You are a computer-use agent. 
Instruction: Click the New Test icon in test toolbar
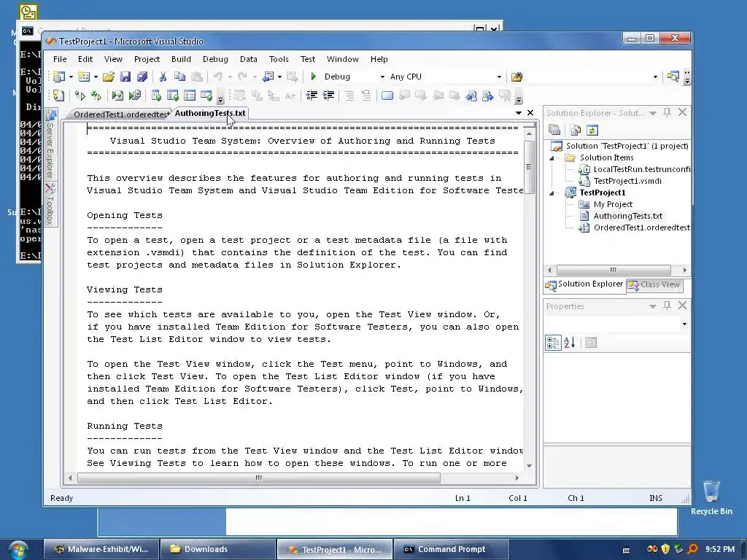click(x=58, y=96)
